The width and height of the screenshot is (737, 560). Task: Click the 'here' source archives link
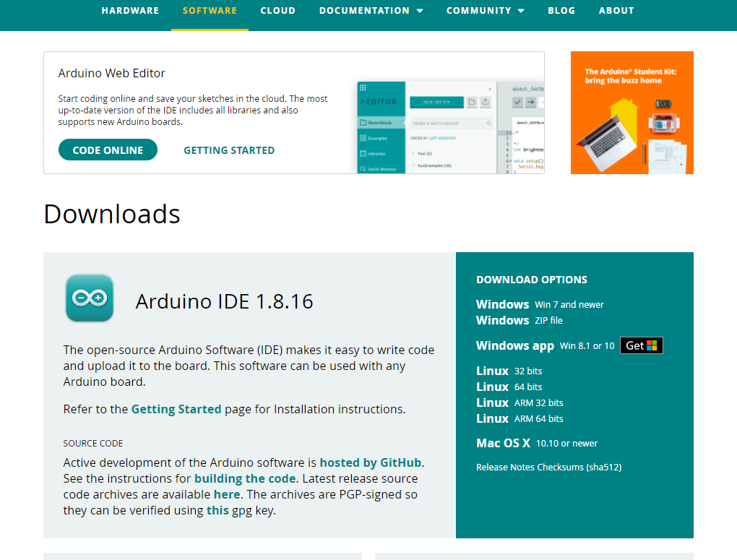[x=227, y=495]
